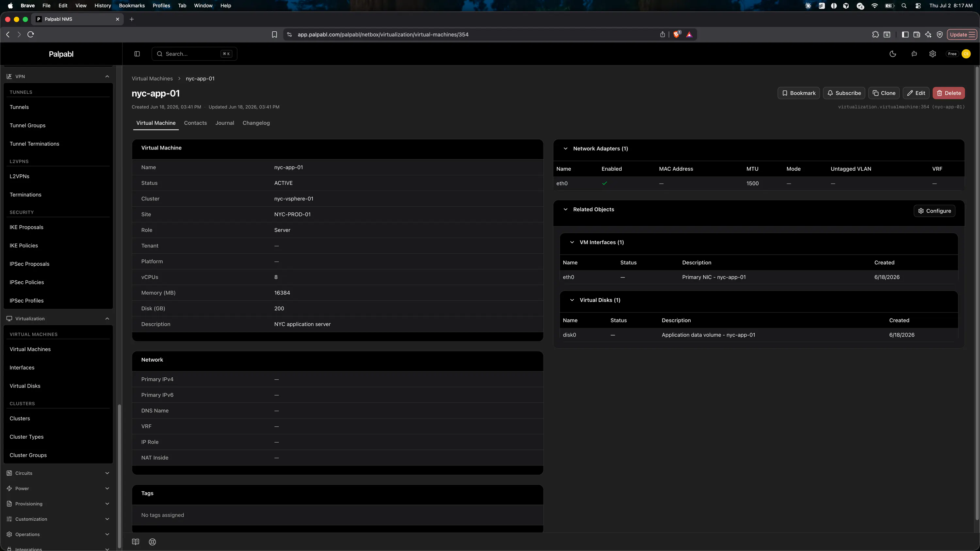Go to Virtual Machines breadcrumb
The width and height of the screenshot is (980, 551).
[152, 79]
